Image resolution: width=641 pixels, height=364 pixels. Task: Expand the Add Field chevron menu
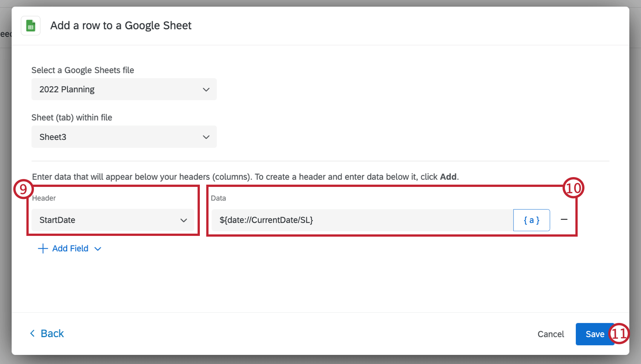click(97, 249)
